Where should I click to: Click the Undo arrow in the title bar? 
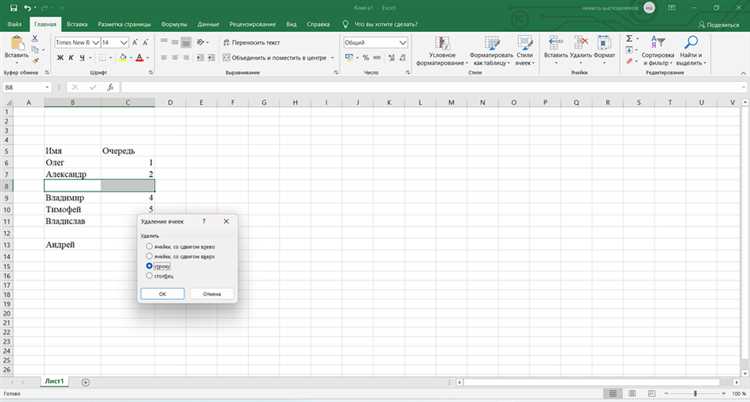(27, 8)
